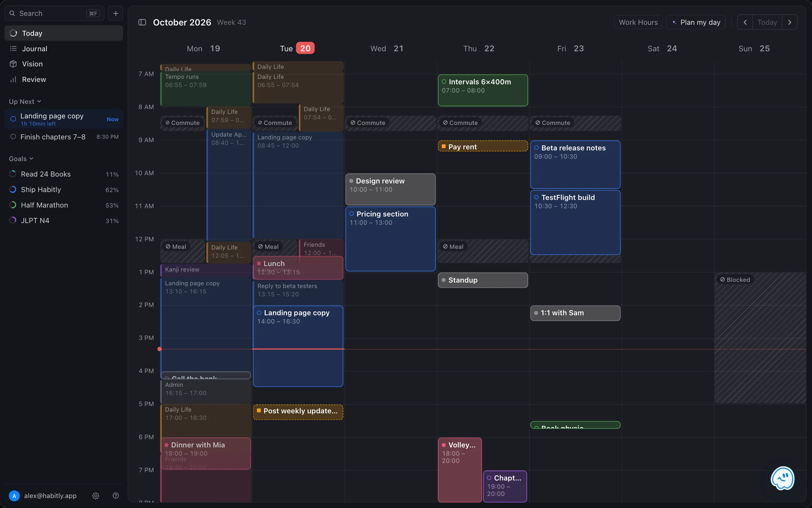Open the Journal sidebar item

(x=64, y=49)
